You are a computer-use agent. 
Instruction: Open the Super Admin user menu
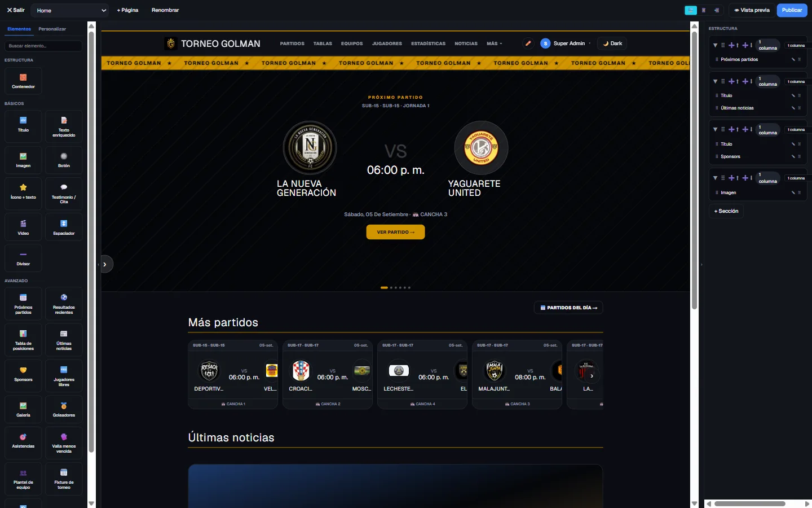(x=566, y=43)
